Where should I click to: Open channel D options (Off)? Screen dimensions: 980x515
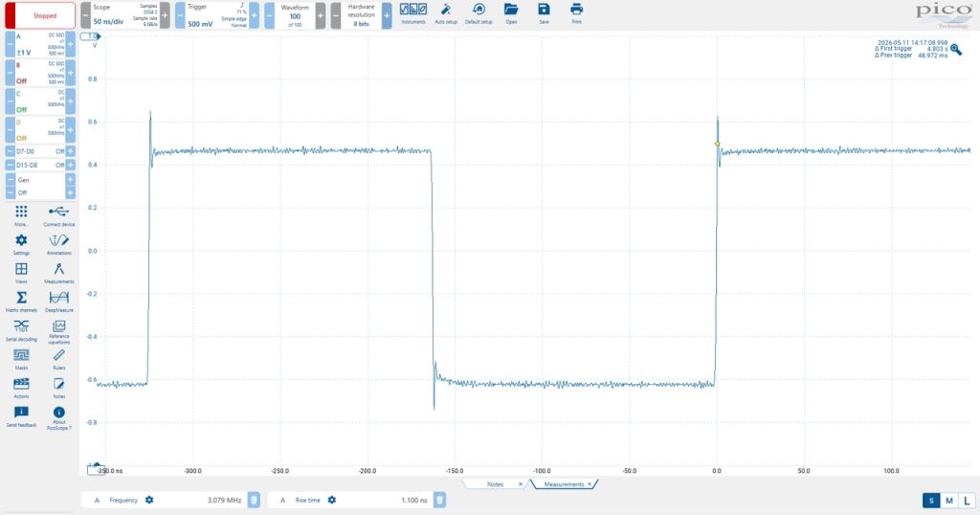(x=40, y=130)
